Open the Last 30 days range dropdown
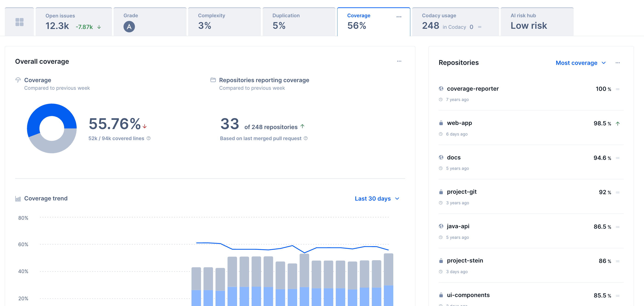This screenshot has height=306, width=644. click(x=373, y=199)
